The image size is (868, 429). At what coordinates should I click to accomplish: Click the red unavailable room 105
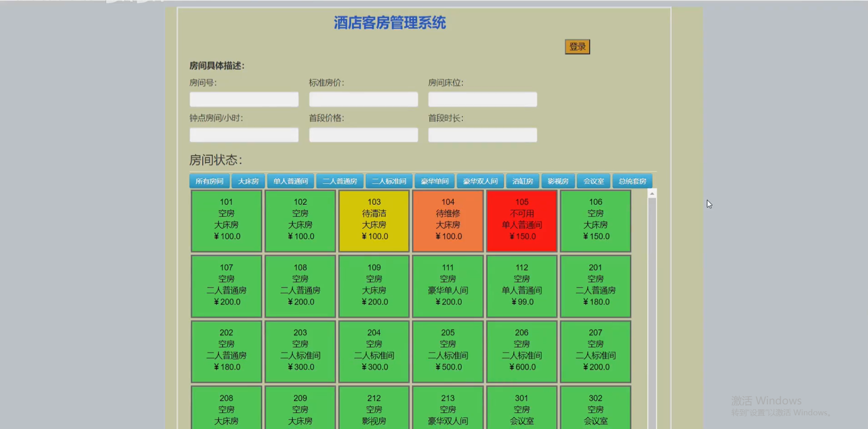click(x=521, y=221)
